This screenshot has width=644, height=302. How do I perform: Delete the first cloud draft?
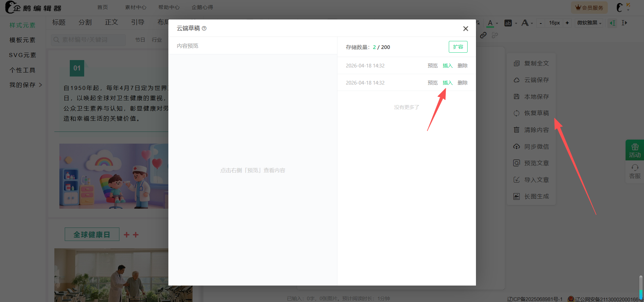[x=462, y=66]
